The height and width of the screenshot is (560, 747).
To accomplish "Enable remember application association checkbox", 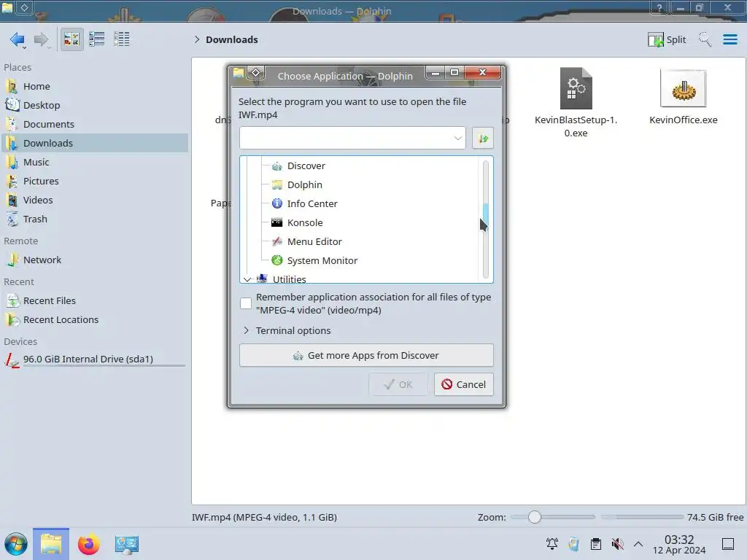I will 246,303.
